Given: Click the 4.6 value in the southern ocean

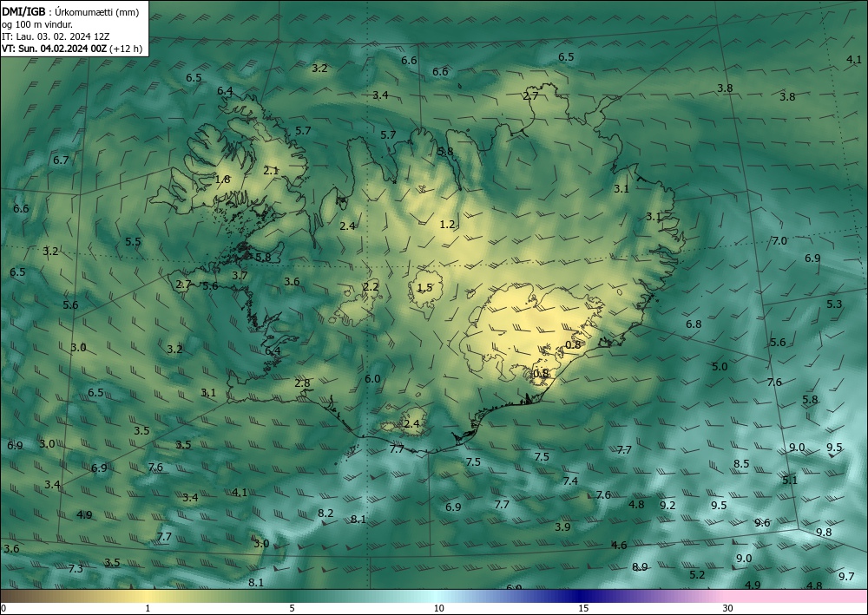Looking at the screenshot, I should (x=619, y=546).
